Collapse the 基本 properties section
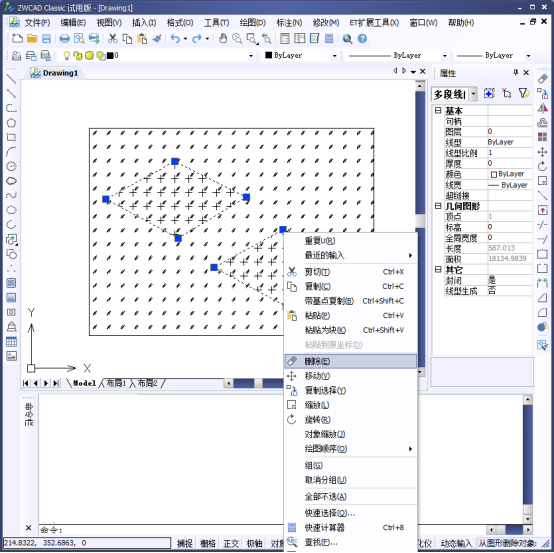This screenshot has width=554, height=553. point(438,111)
